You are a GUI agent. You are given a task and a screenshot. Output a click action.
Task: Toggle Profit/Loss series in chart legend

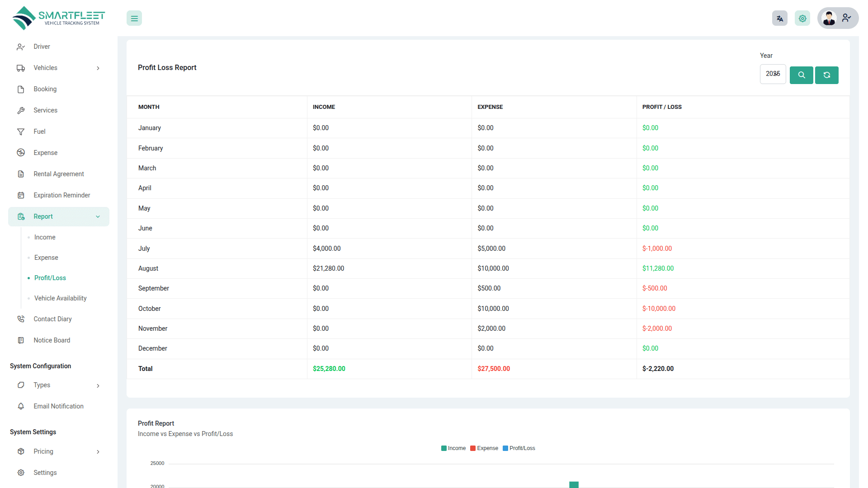(519, 448)
